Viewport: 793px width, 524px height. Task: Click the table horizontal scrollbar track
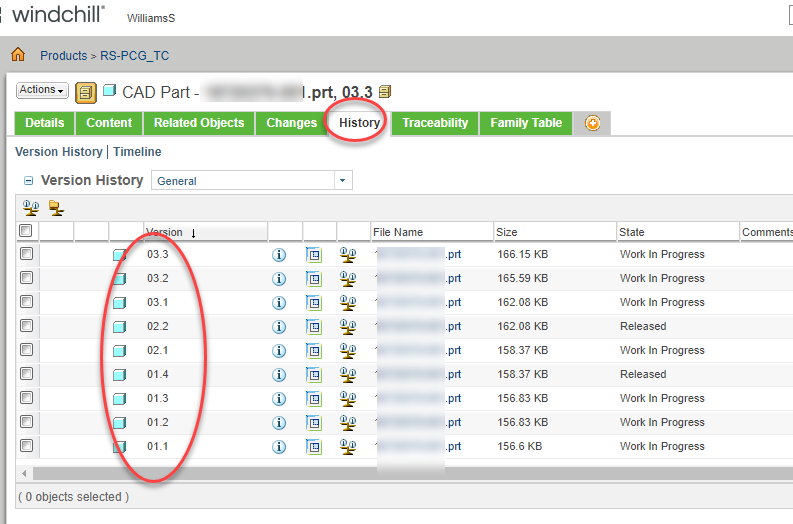[x=413, y=473]
